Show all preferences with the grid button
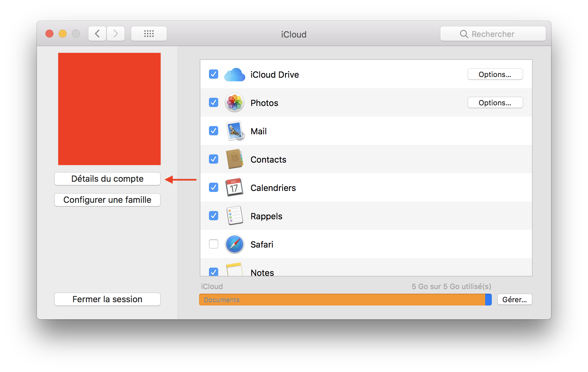 (149, 34)
